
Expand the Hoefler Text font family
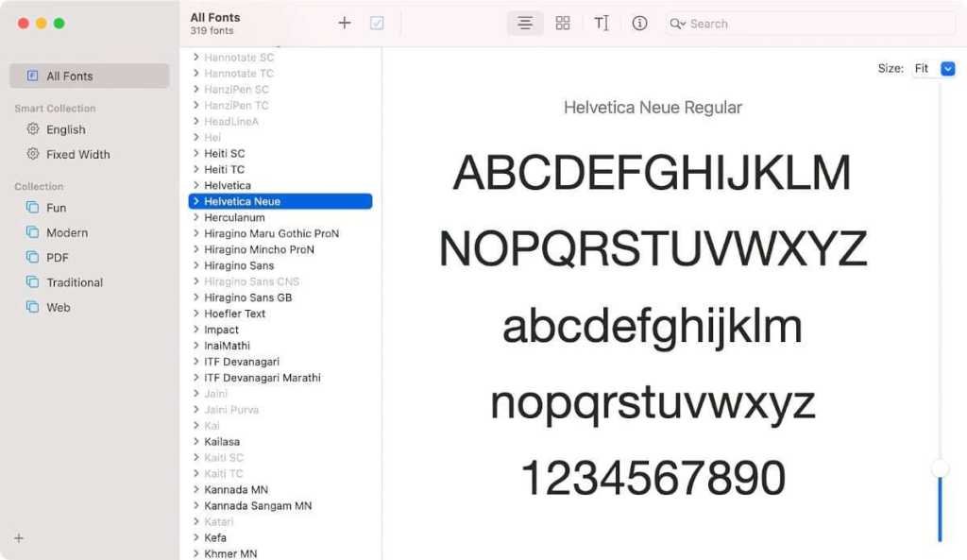click(x=196, y=314)
